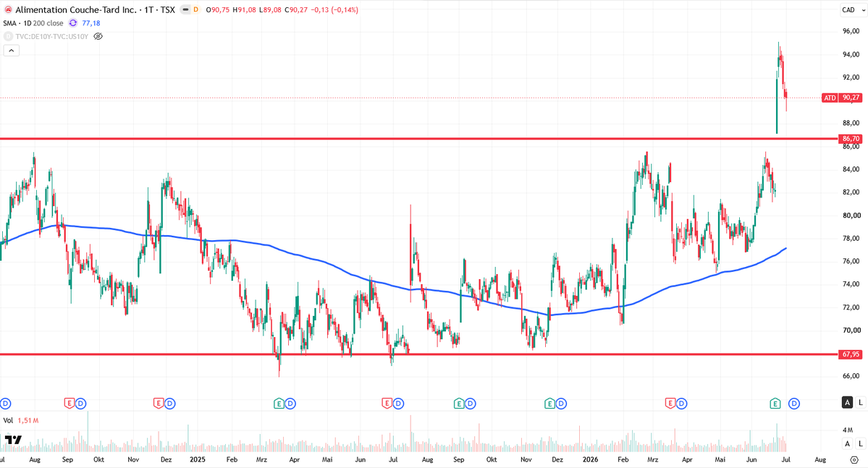
Task: Click the dividend marker for Sep 2025
Action: (x=470, y=404)
